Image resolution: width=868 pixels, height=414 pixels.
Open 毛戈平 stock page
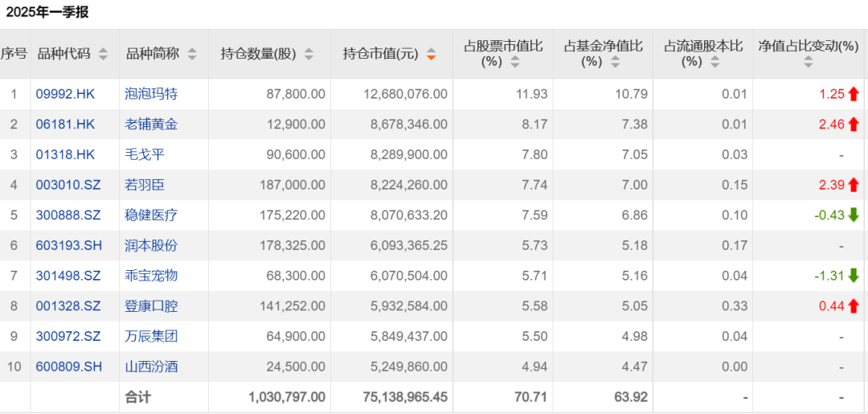point(145,154)
